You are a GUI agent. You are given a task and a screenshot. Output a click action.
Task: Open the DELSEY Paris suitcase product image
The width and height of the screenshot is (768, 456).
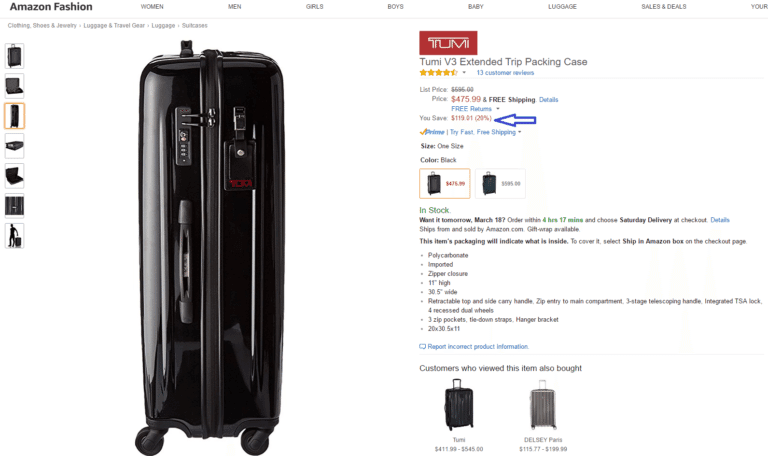click(x=543, y=407)
